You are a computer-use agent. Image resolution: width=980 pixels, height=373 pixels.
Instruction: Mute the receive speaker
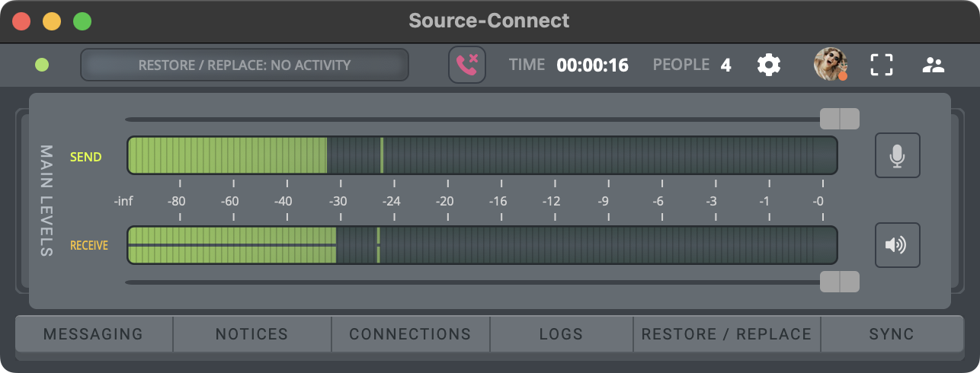[897, 245]
